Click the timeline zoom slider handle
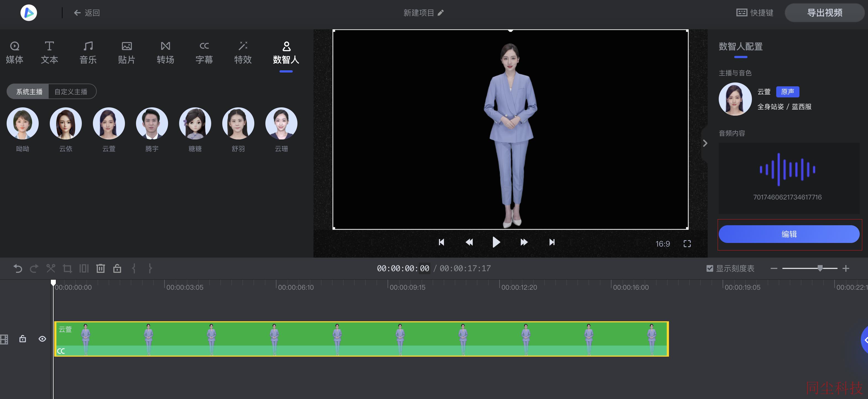Viewport: 868px width, 399px height. pyautogui.click(x=820, y=268)
